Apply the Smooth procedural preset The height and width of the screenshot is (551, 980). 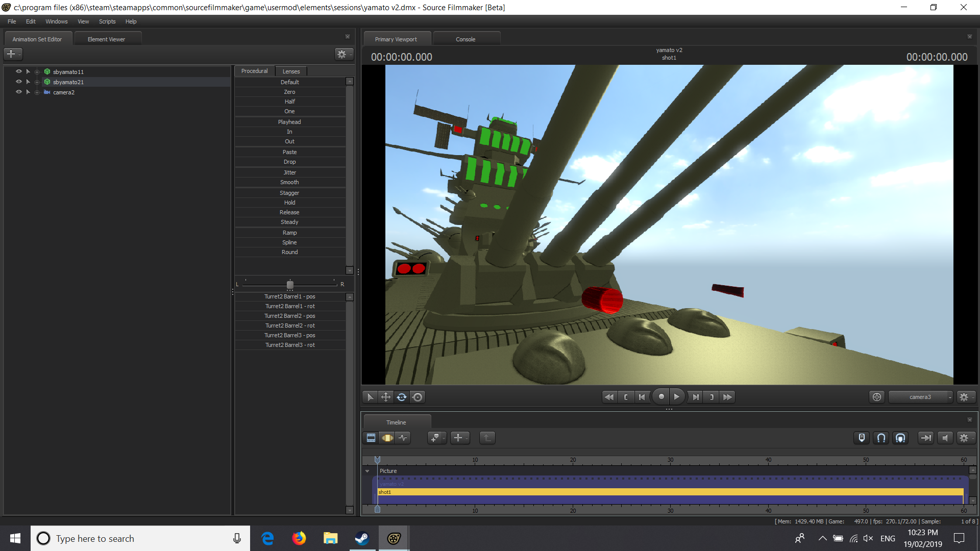coord(290,182)
